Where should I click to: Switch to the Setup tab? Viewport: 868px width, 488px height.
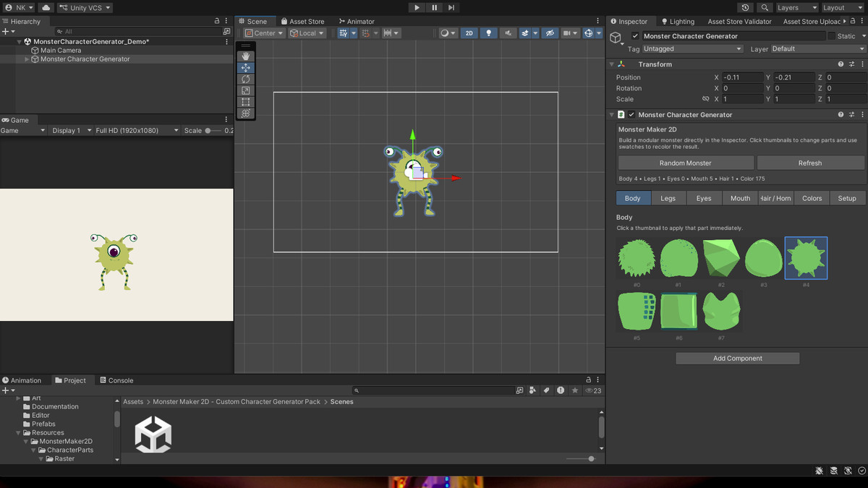click(847, 198)
